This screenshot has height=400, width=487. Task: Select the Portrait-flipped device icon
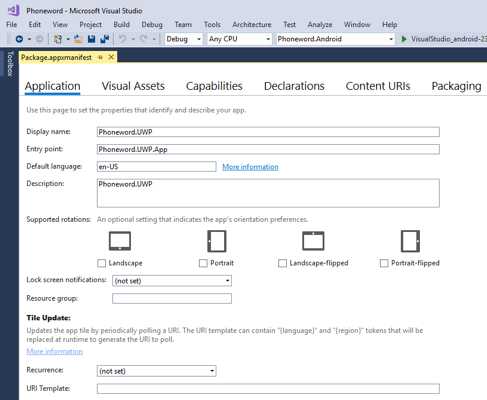(410, 241)
